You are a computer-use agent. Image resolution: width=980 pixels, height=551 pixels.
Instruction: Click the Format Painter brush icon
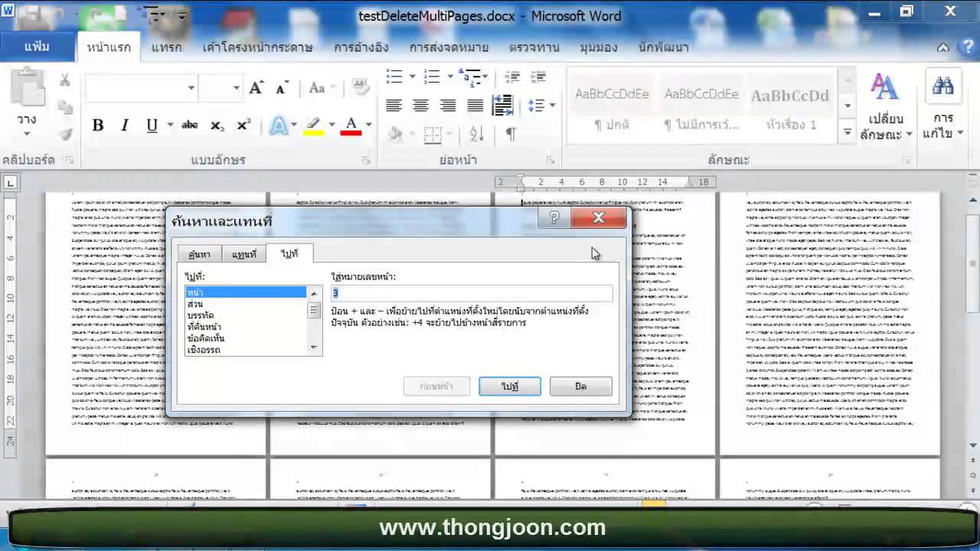64,134
